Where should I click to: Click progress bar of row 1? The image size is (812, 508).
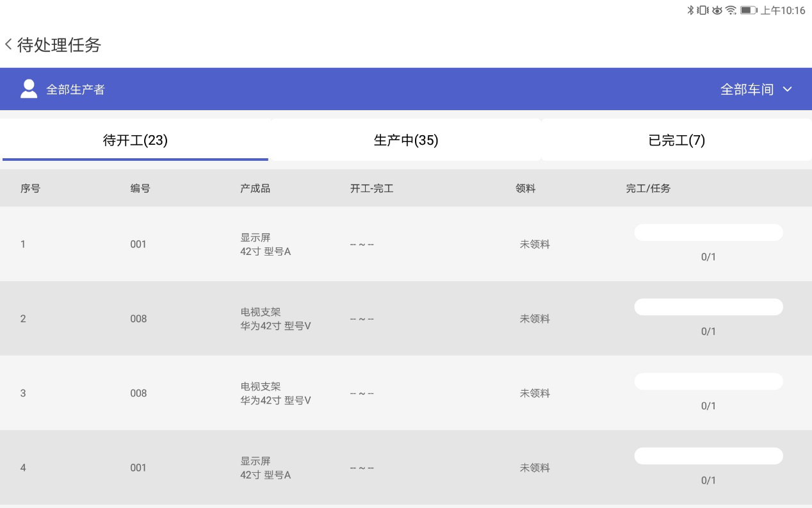708,233
